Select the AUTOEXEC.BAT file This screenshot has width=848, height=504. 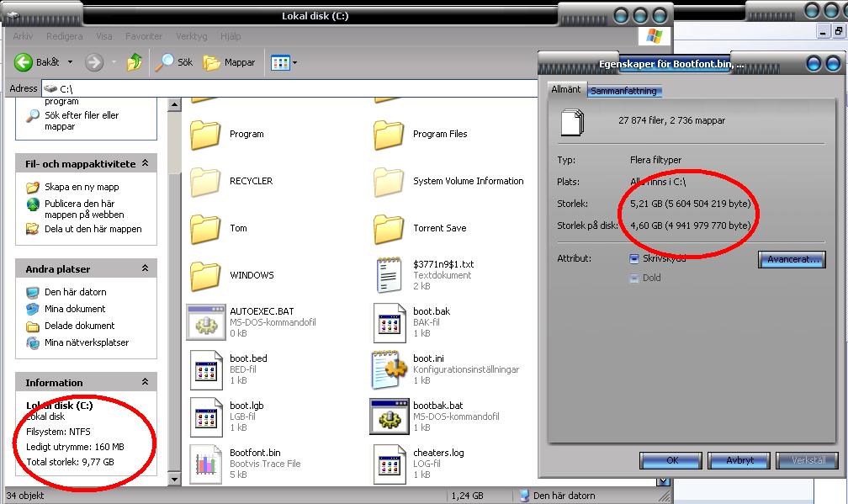tap(206, 322)
